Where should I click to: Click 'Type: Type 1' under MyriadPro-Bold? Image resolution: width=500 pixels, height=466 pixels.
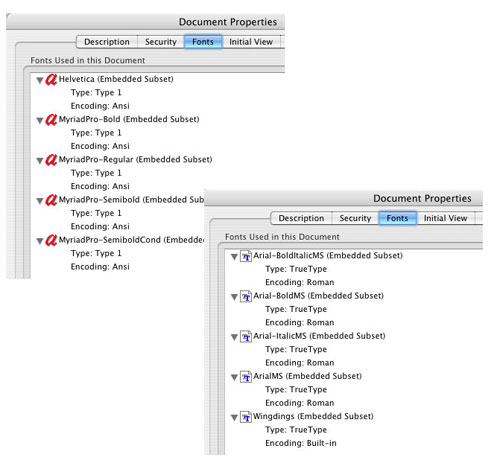(96, 133)
